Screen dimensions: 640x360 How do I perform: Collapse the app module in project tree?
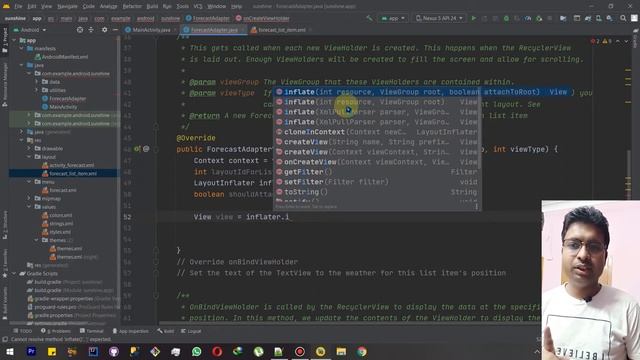pyautogui.click(x=14, y=40)
